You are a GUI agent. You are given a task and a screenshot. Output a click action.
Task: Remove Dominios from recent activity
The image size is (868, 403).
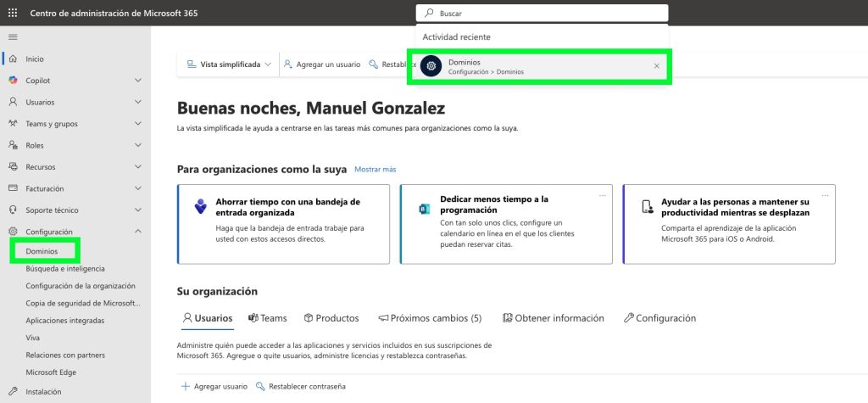tap(656, 66)
